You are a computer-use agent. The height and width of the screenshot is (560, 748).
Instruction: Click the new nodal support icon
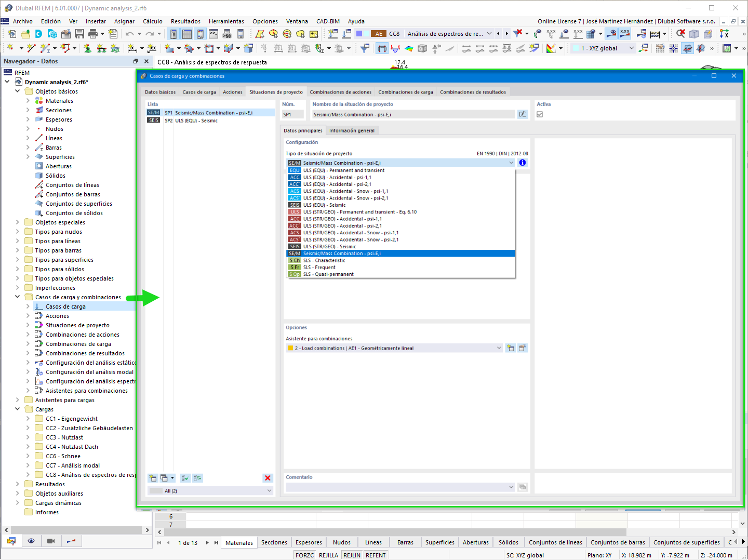click(87, 48)
